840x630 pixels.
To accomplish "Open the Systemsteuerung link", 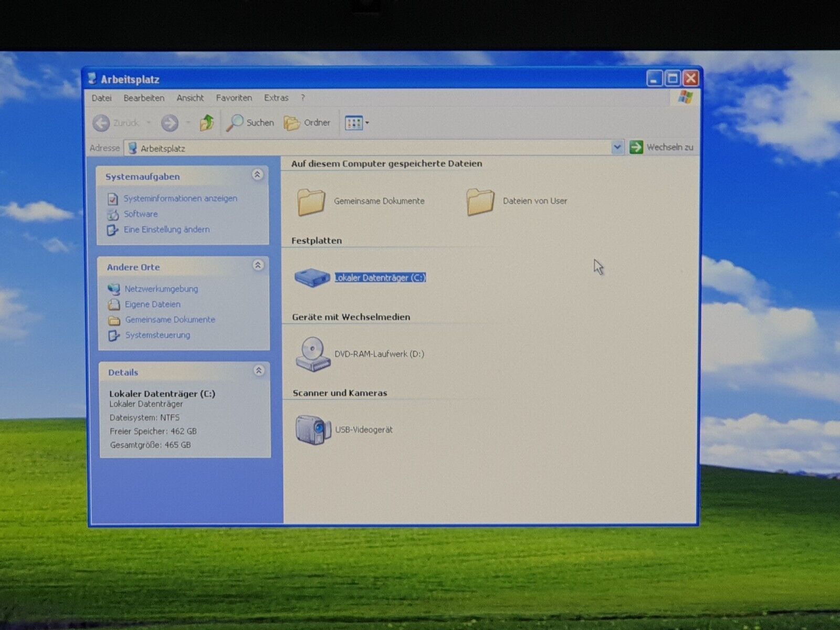I will click(x=157, y=335).
